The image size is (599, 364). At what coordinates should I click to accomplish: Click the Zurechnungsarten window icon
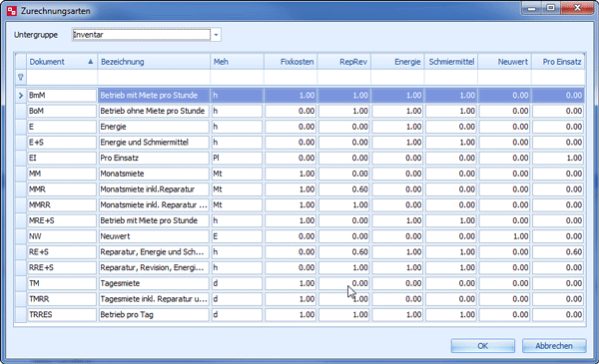[12, 11]
